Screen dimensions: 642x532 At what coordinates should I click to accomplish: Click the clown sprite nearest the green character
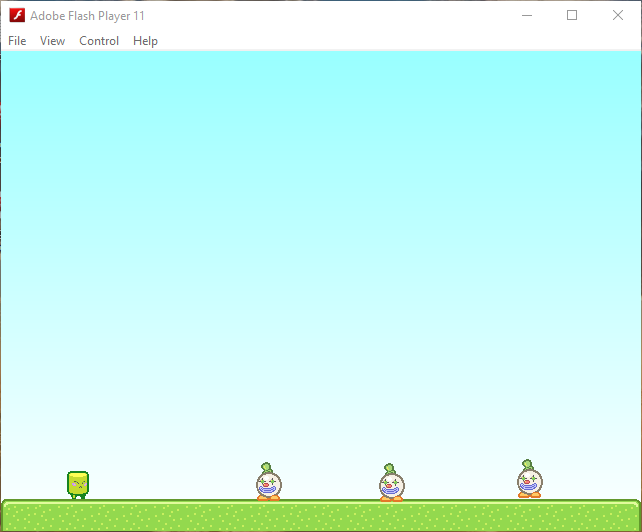(x=269, y=482)
